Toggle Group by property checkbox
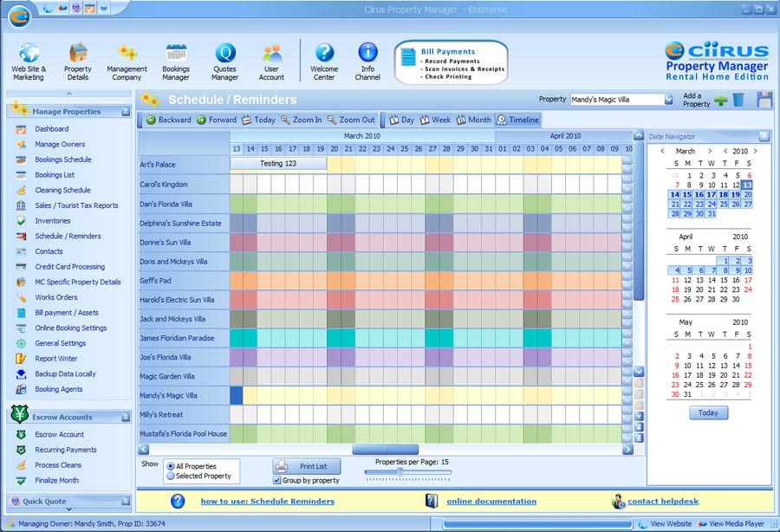The height and width of the screenshot is (532, 780). (277, 480)
